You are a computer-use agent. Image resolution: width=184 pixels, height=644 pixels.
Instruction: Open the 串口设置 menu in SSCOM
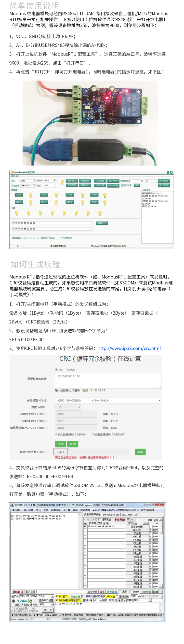pyautogui.click(x=28, y=510)
